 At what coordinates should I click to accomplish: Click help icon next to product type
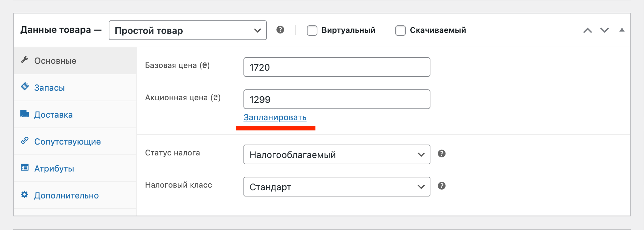(280, 30)
